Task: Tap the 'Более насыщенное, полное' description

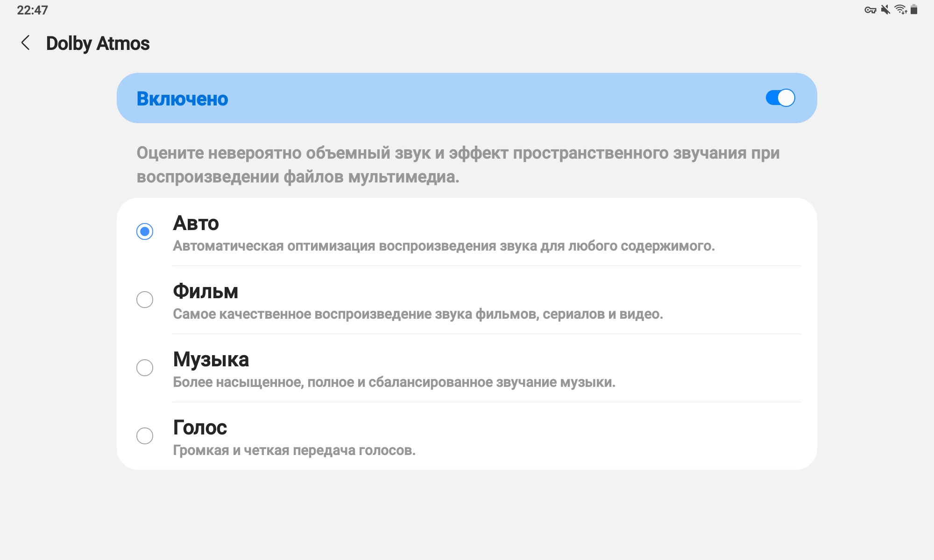Action: tap(394, 382)
